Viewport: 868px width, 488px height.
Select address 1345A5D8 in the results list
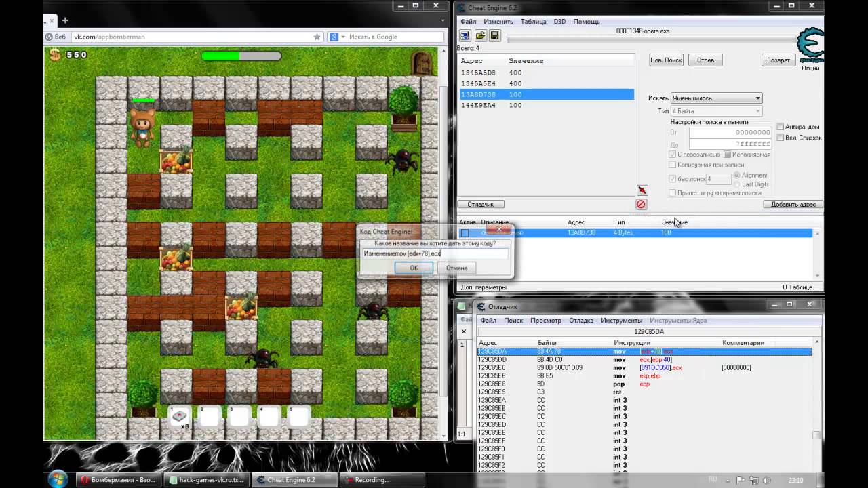click(546, 73)
